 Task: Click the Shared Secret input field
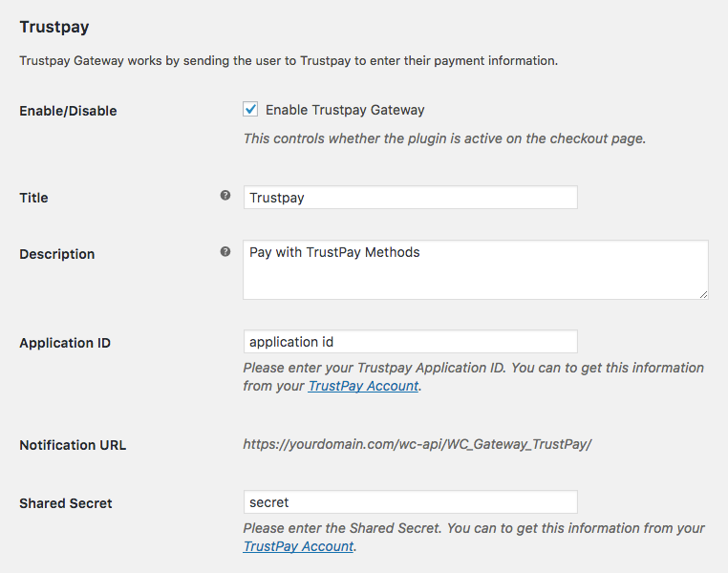(411, 502)
